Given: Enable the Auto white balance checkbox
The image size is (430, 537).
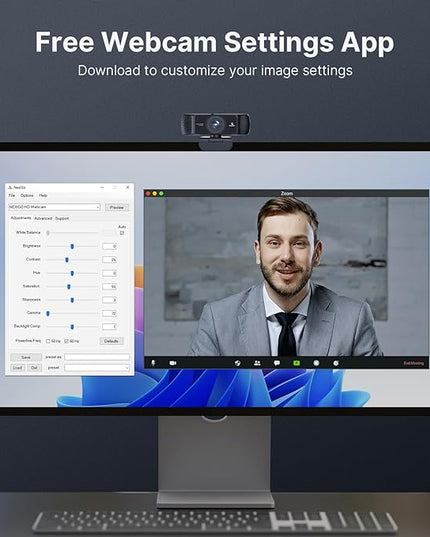Looking at the screenshot, I should tap(122, 233).
